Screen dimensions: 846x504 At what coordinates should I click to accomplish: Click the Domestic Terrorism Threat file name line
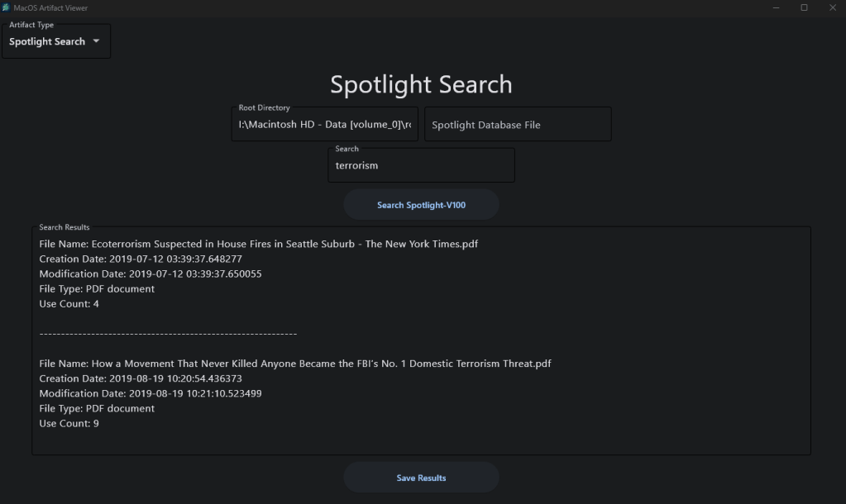coord(294,364)
